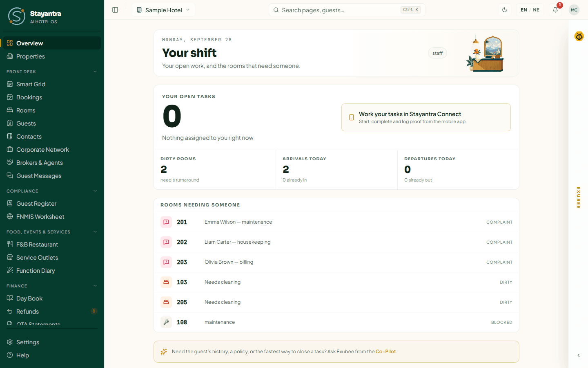Click the room 108 maintenance wrench icon
The image size is (588, 368).
tap(166, 322)
